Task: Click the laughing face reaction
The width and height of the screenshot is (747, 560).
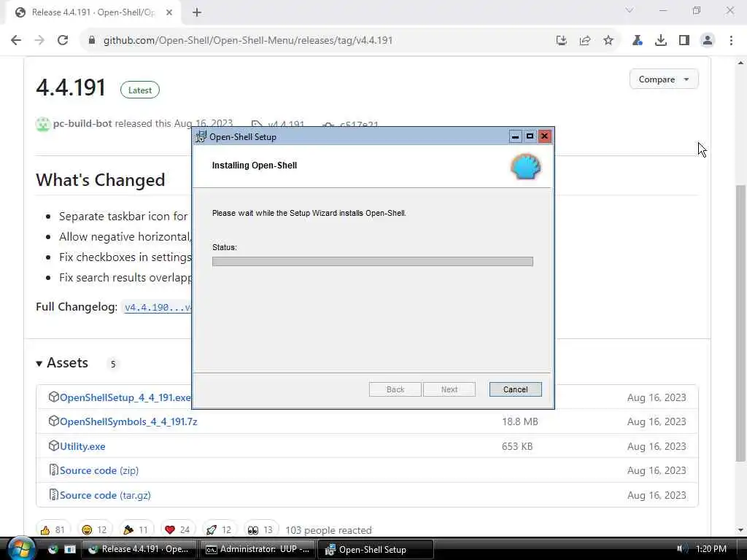Action: click(x=94, y=530)
